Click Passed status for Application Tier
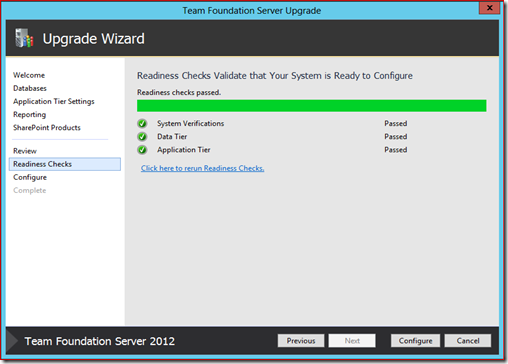 (396, 150)
